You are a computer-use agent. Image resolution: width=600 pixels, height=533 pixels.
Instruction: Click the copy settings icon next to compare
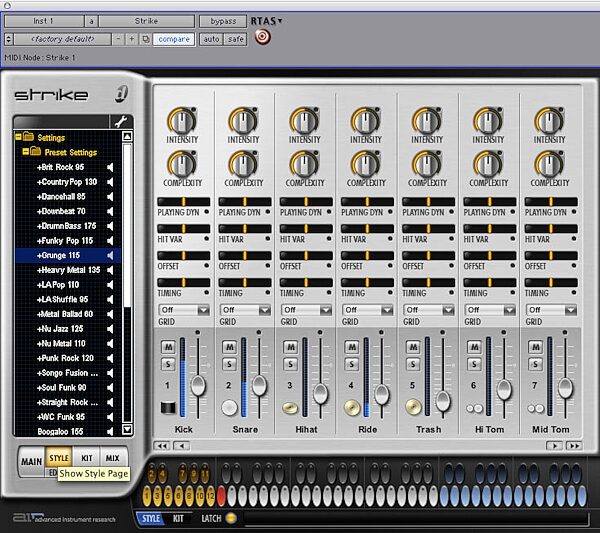(x=145, y=39)
